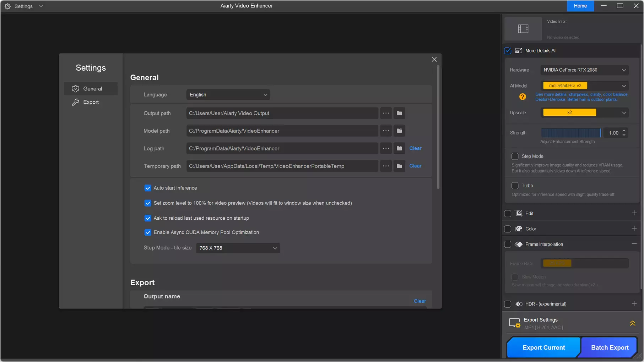Toggle Ask to reload last used resource
The image size is (644, 362).
click(148, 218)
